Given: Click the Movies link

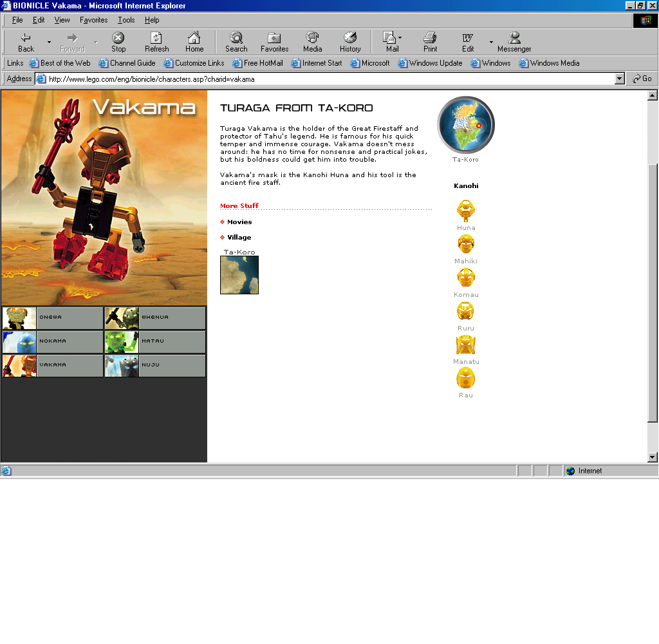Looking at the screenshot, I should (x=239, y=222).
